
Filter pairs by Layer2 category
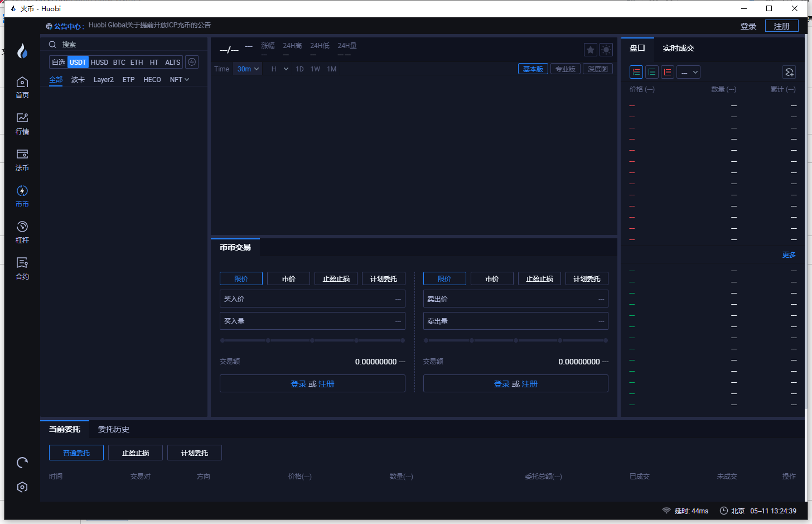click(104, 80)
